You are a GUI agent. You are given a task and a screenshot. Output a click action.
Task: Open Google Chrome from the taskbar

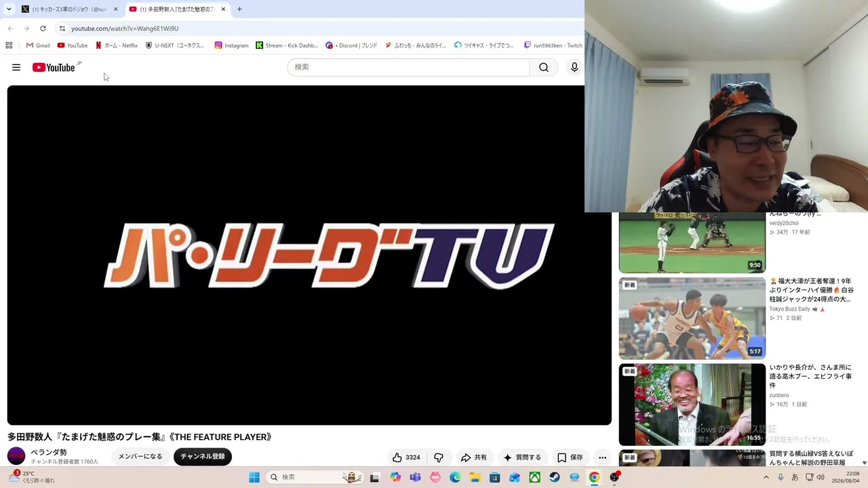pos(594,477)
